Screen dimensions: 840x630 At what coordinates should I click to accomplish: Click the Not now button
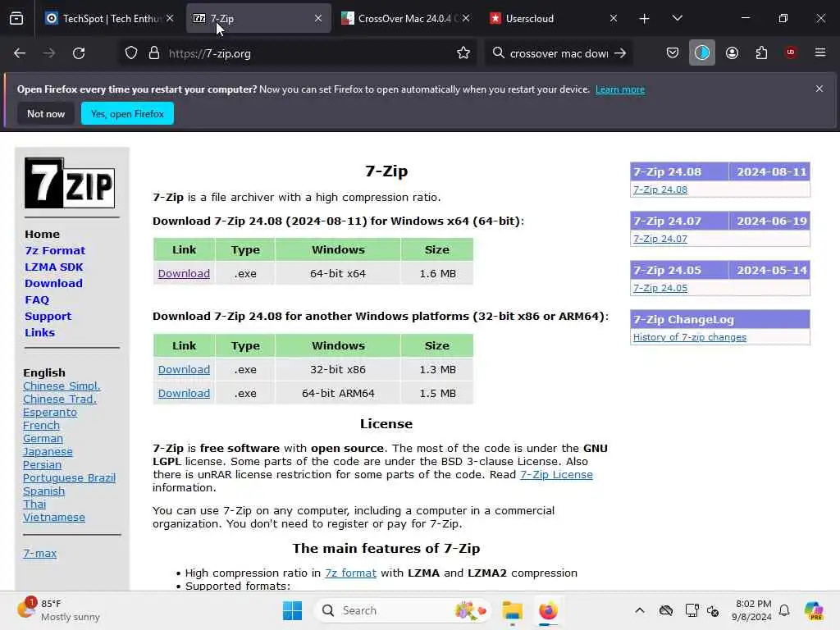coord(46,113)
